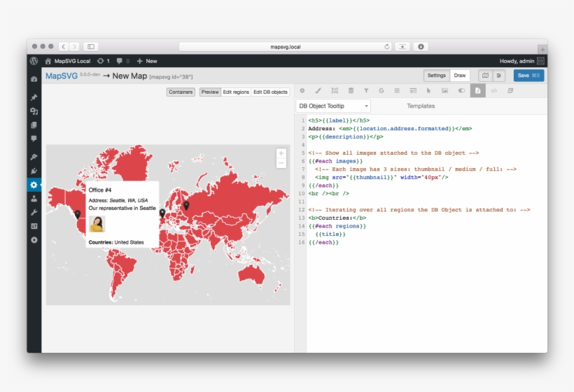Image resolution: width=574 pixels, height=392 pixels.
Task: Zoom out with the map minus button
Action: pyautogui.click(x=281, y=163)
